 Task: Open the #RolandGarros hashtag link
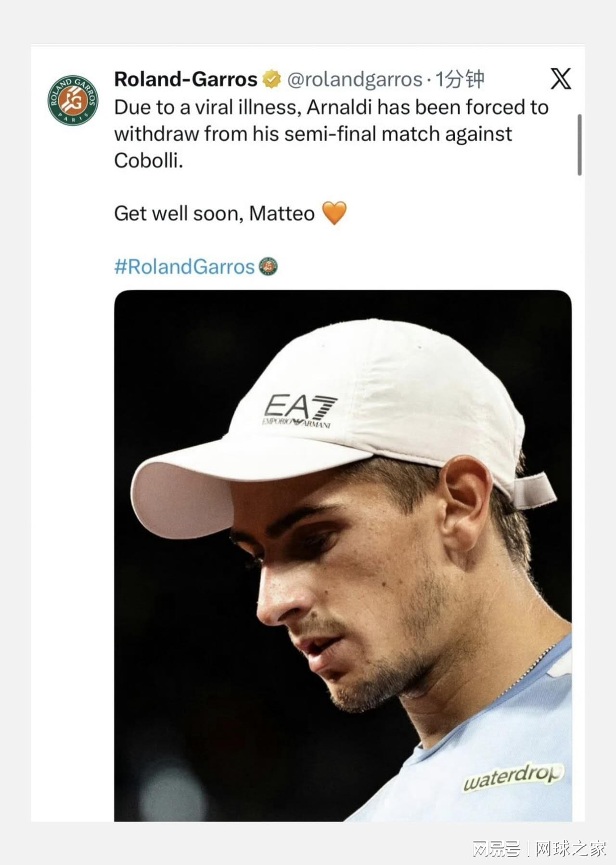[x=184, y=266]
